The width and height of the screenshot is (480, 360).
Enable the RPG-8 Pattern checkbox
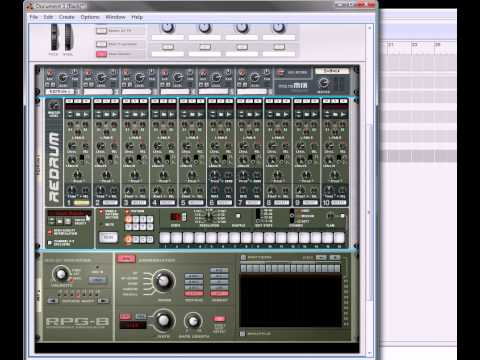coord(243,257)
